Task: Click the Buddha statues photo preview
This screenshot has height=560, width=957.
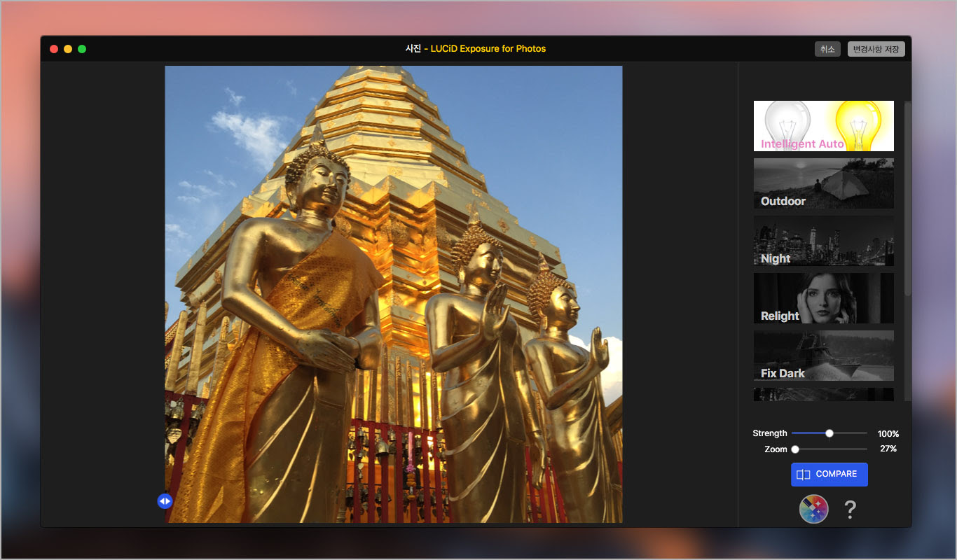Action: (x=394, y=294)
